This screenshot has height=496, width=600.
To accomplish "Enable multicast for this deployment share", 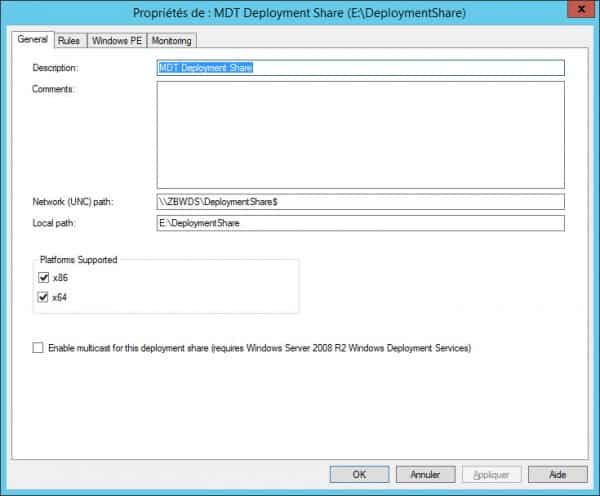I will [x=38, y=348].
